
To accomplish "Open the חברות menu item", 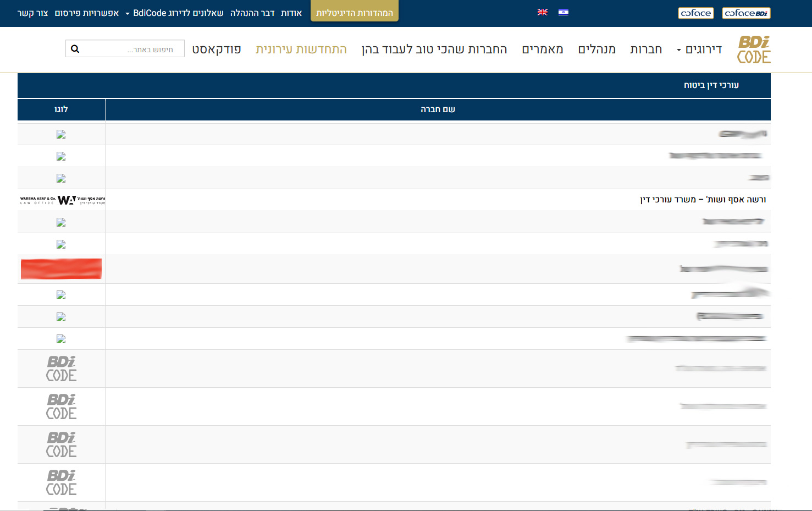I will tap(645, 50).
